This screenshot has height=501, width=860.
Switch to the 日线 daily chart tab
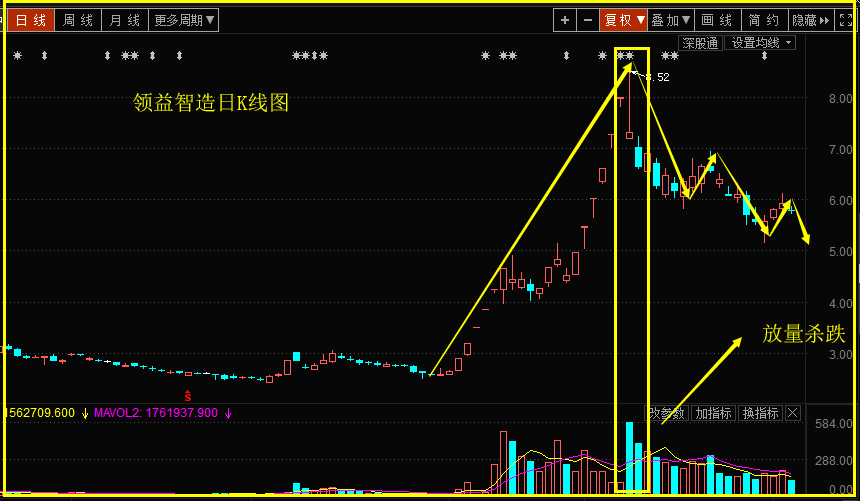[31, 20]
